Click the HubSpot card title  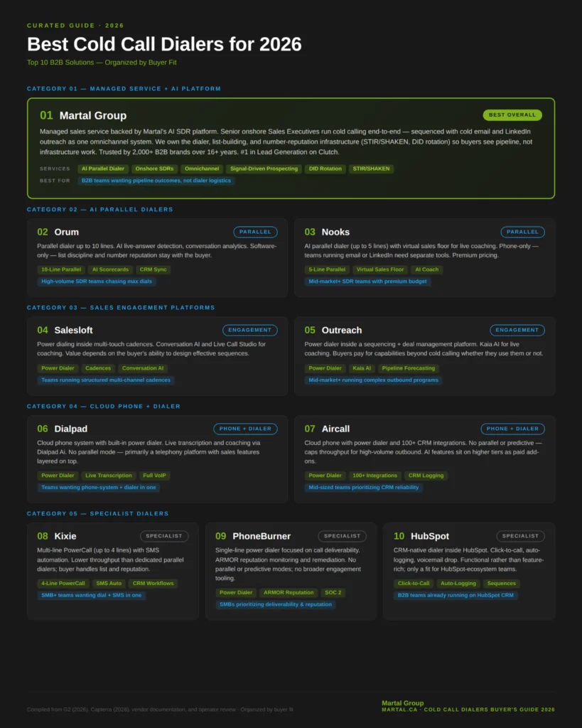click(430, 536)
